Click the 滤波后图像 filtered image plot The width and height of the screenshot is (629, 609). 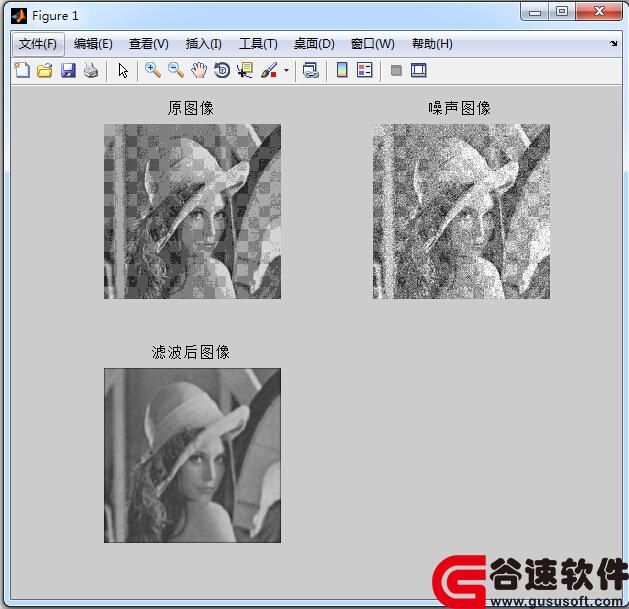(x=193, y=455)
